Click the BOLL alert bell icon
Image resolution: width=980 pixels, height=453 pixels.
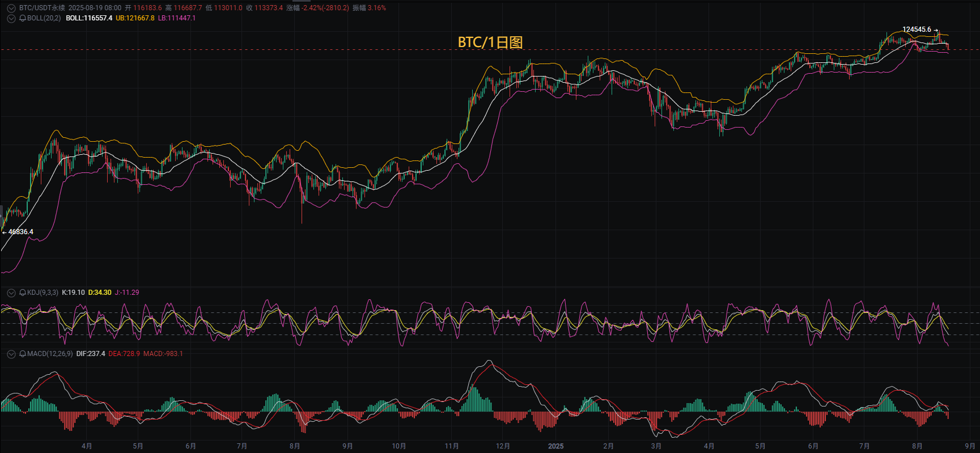click(23, 18)
